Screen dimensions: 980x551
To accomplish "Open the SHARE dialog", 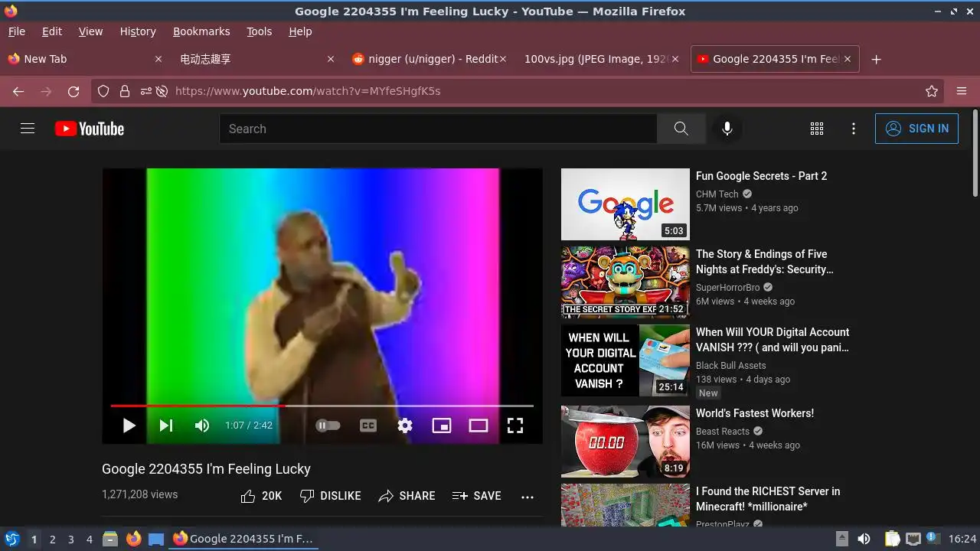I will [x=407, y=496].
